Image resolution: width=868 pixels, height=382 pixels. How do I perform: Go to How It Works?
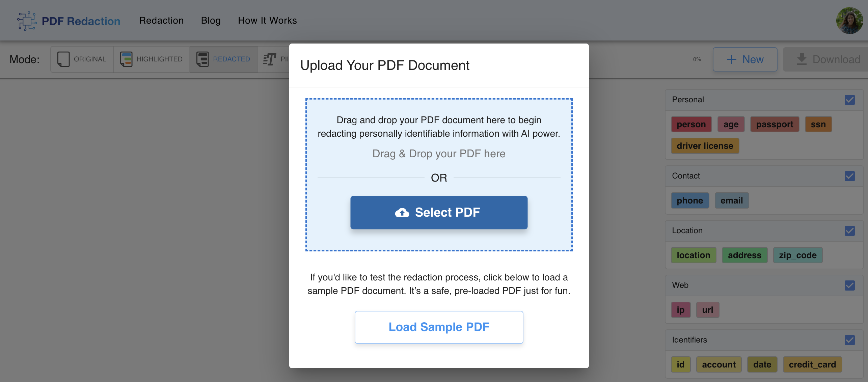(267, 21)
